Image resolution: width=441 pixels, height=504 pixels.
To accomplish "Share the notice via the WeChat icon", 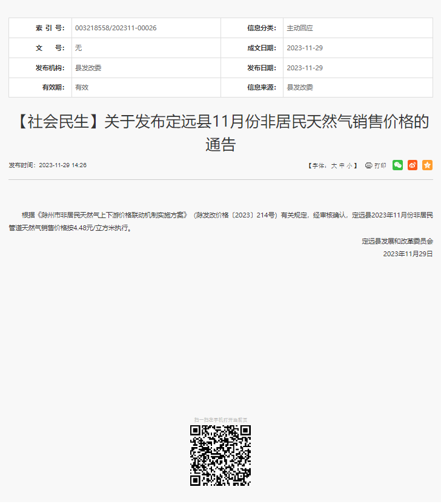I will 397,165.
